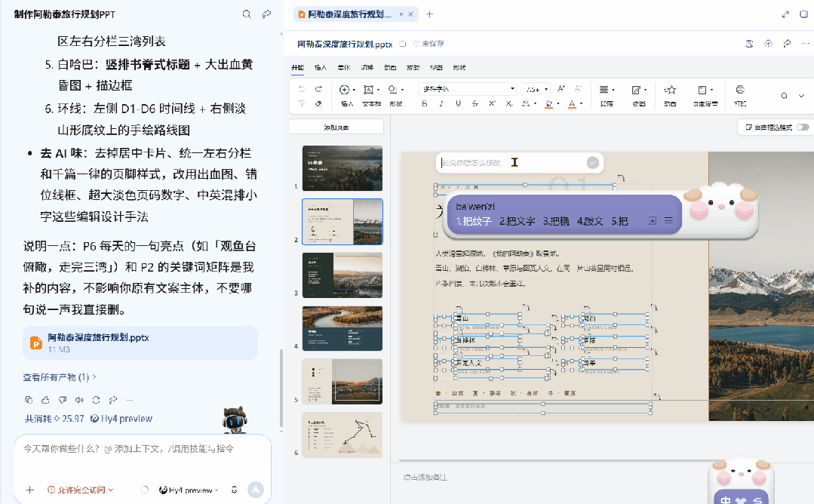Regenerate the assistant reply
The width and height of the screenshot is (814, 504).
96,400
